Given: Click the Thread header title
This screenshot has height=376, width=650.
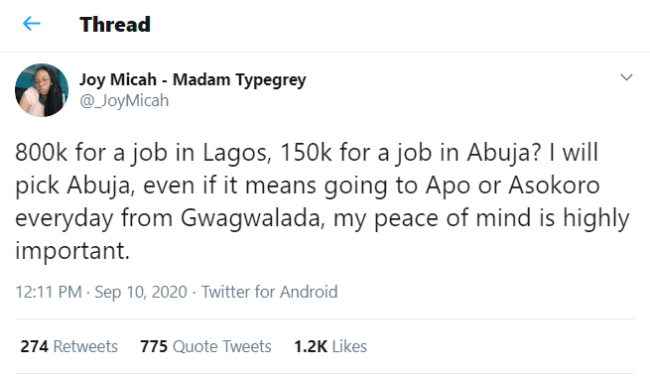Looking at the screenshot, I should tap(115, 24).
